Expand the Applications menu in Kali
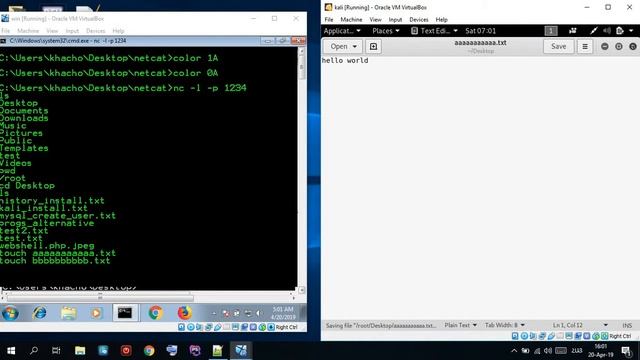Image resolution: width=640 pixels, height=360 pixels. [x=342, y=31]
